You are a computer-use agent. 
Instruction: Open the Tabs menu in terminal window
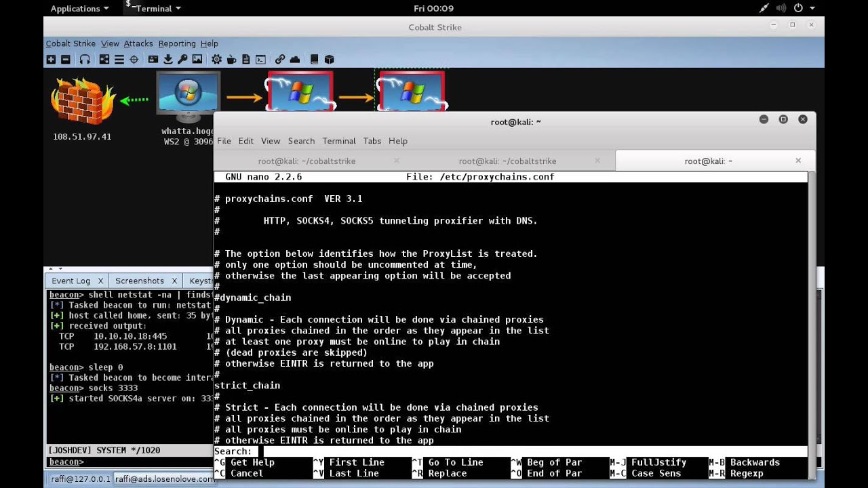(372, 141)
